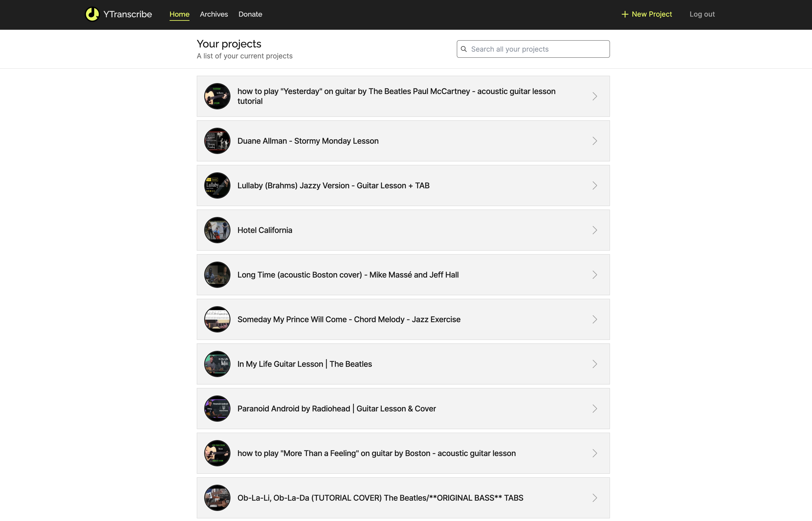This screenshot has height=521, width=812.
Task: Select the 'how to play "Yesterday"' project title
Action: [396, 96]
